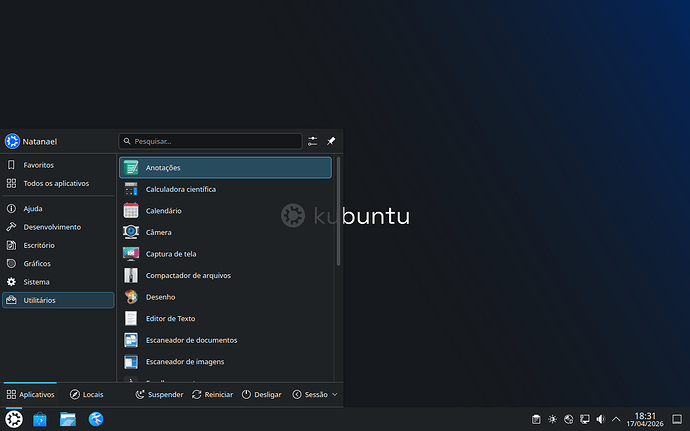Image resolution: width=690 pixels, height=431 pixels.
Task: Open Dolphin file manager from taskbar
Action: pyautogui.click(x=68, y=419)
